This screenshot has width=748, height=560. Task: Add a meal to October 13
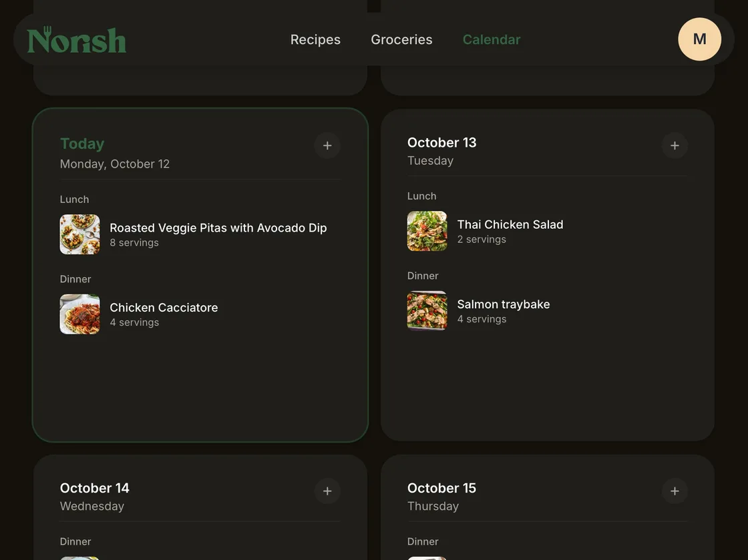click(x=675, y=146)
